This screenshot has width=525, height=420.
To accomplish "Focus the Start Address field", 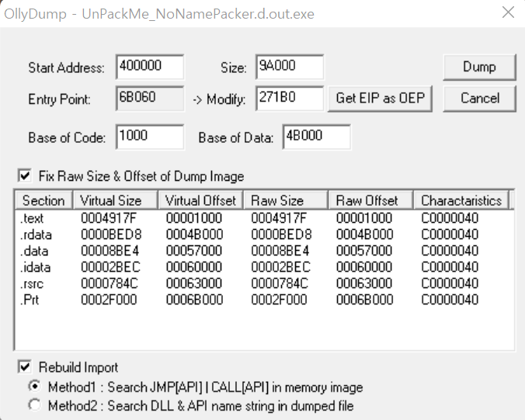I will (150, 67).
